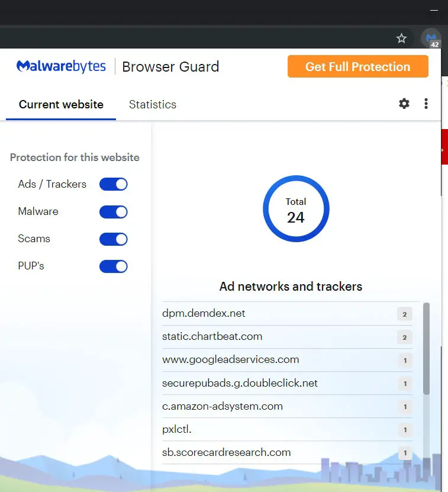The image size is (448, 492).
Task: Toggle Ads / Trackers protection off
Action: pyautogui.click(x=113, y=184)
